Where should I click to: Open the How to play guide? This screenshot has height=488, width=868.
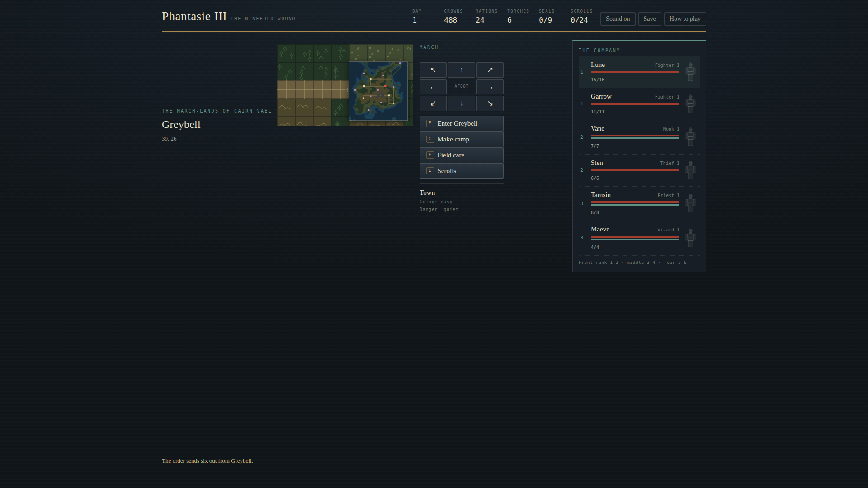(685, 19)
